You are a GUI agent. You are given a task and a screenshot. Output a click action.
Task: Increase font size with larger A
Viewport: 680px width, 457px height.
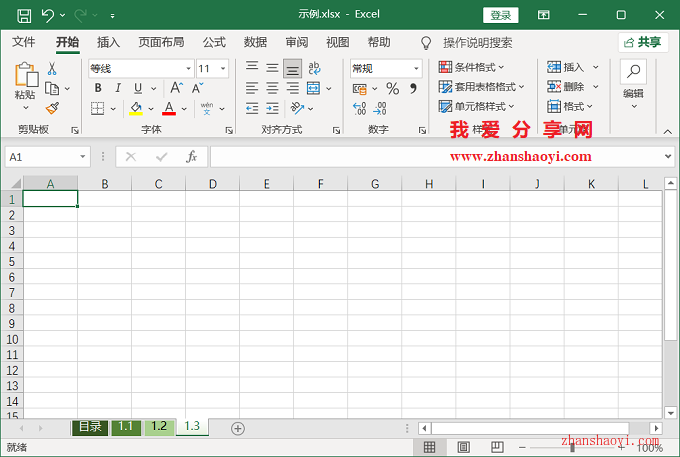click(176, 88)
